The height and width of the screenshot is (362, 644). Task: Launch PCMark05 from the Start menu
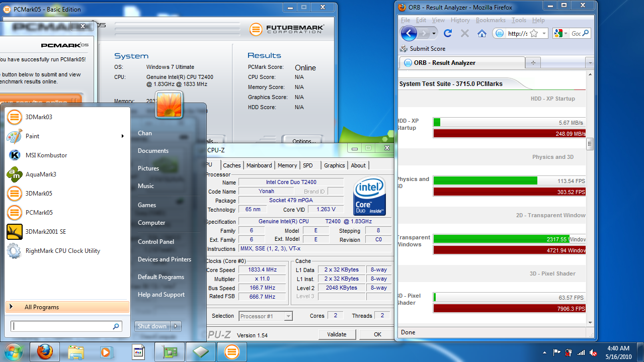pyautogui.click(x=67, y=213)
